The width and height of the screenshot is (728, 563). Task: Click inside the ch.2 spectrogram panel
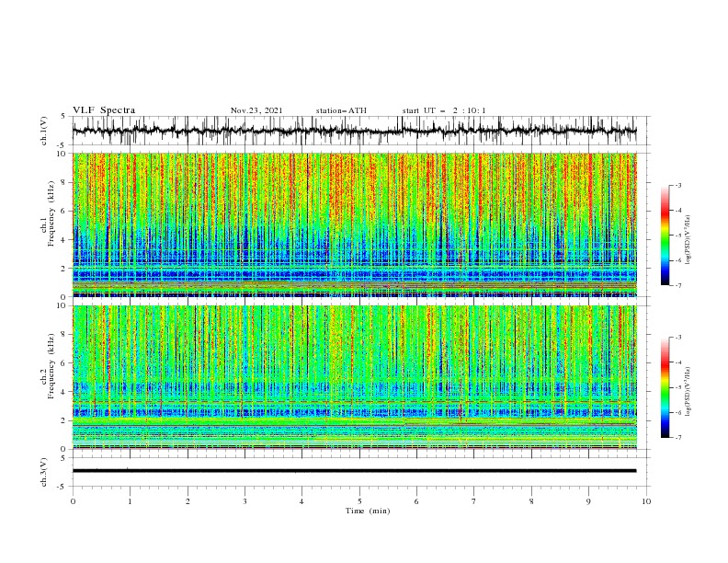pyautogui.click(x=354, y=377)
